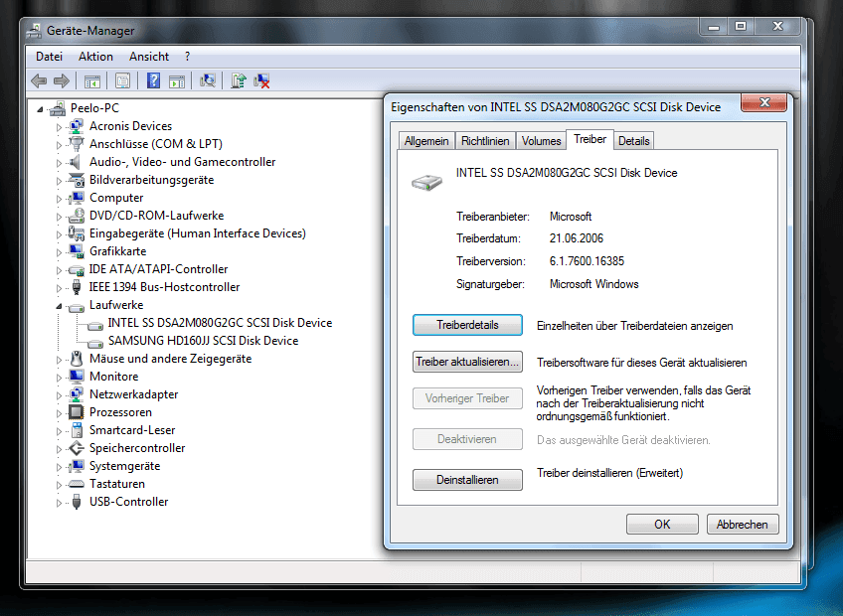Open the ? help menu

pyautogui.click(x=187, y=57)
